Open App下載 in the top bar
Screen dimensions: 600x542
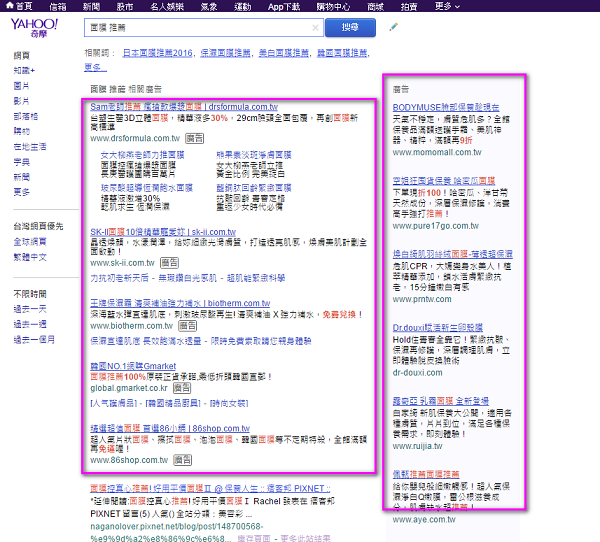tap(284, 7)
